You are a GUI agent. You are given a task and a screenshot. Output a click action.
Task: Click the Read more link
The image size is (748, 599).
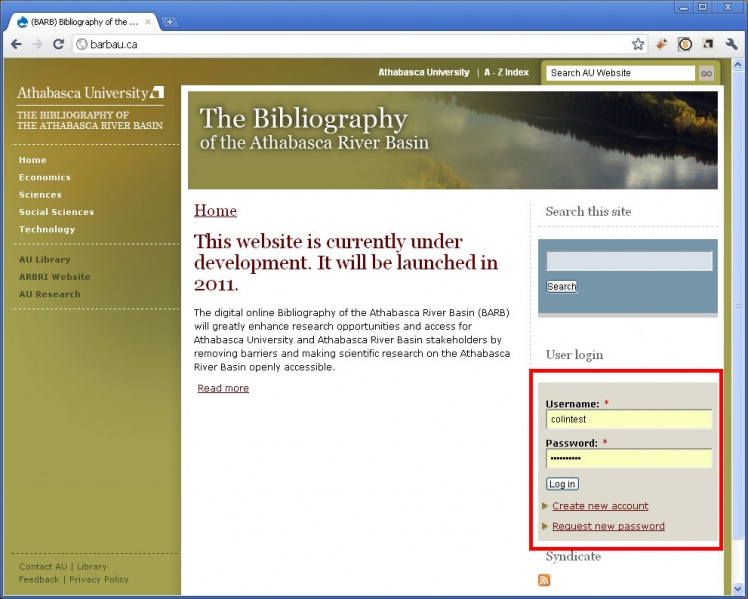coord(223,388)
